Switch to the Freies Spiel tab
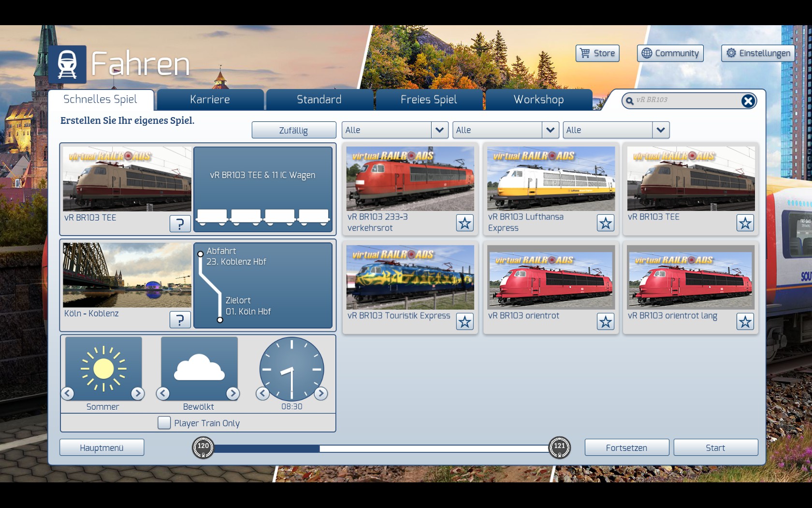The image size is (812, 508). coord(429,100)
